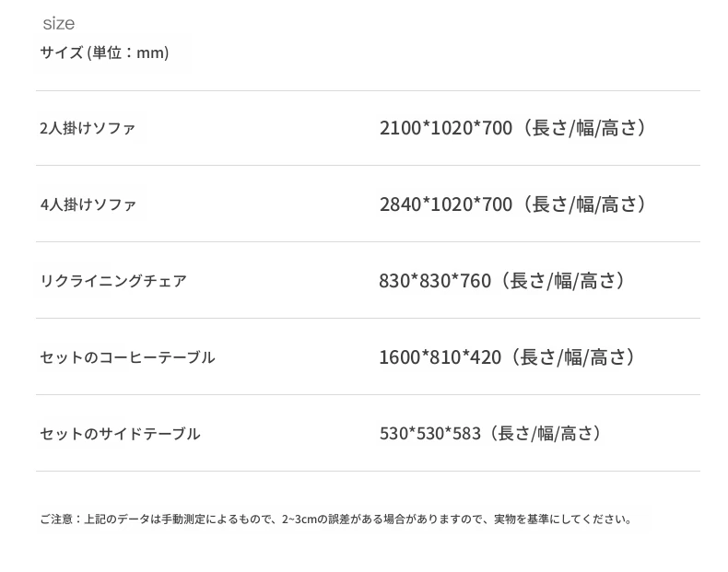
Task: Click the セットのサイドテーブル row label
Action: [120, 434]
